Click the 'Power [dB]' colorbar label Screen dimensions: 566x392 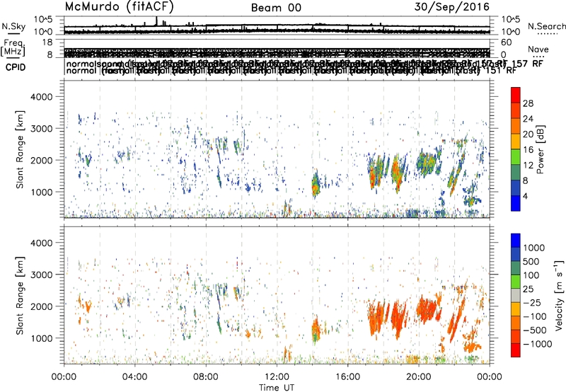point(541,149)
